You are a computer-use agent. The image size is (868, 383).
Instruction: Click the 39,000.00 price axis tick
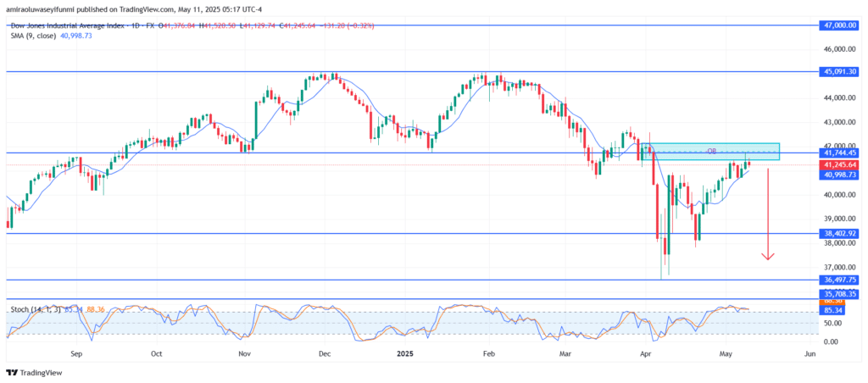click(x=838, y=219)
